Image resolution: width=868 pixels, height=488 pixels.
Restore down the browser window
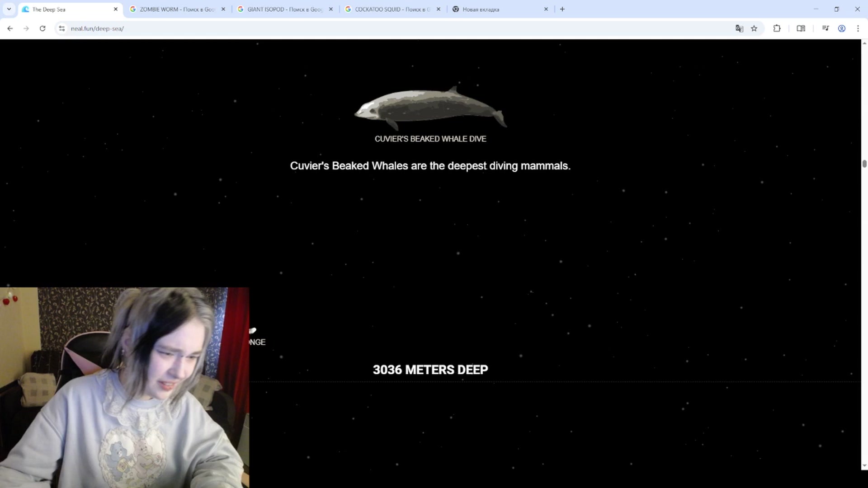(837, 9)
